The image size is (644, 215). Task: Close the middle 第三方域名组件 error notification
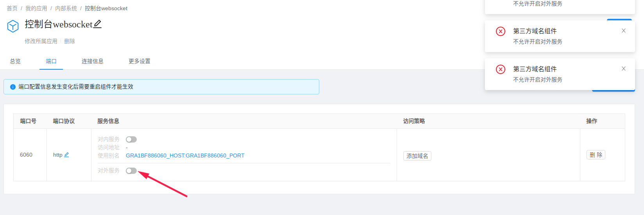624,31
